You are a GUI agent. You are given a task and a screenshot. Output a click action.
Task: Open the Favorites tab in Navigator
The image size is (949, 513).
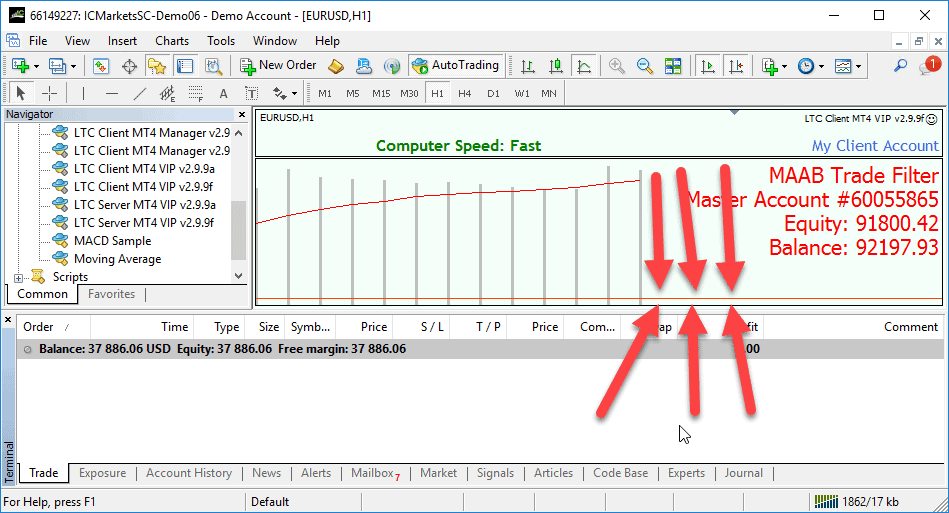[x=111, y=294]
